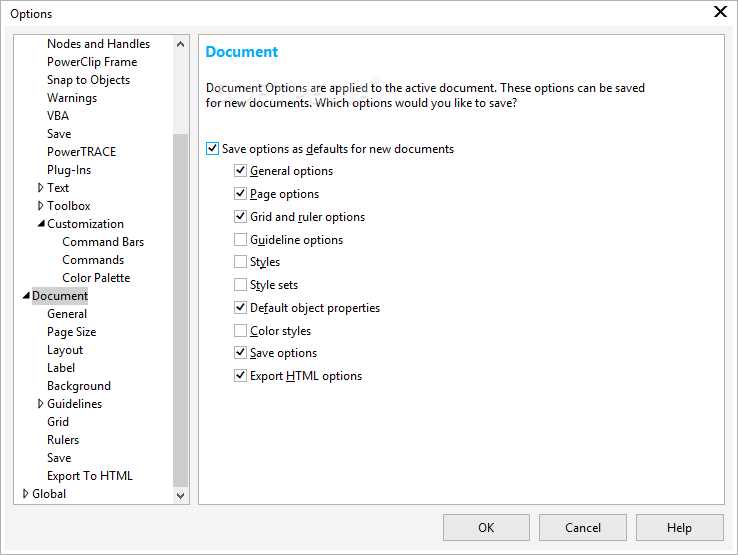738x555 pixels.
Task: Uncheck Grid and ruler options checkbox
Action: [240, 217]
